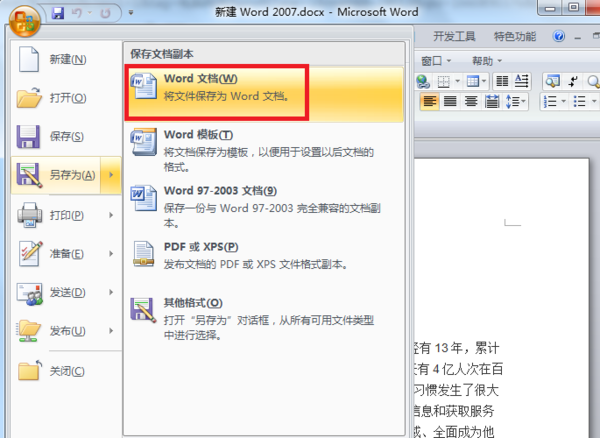Open the Line Spacing dropdown icon
Image resolution: width=600 pixels, height=438 pixels.
click(x=515, y=102)
